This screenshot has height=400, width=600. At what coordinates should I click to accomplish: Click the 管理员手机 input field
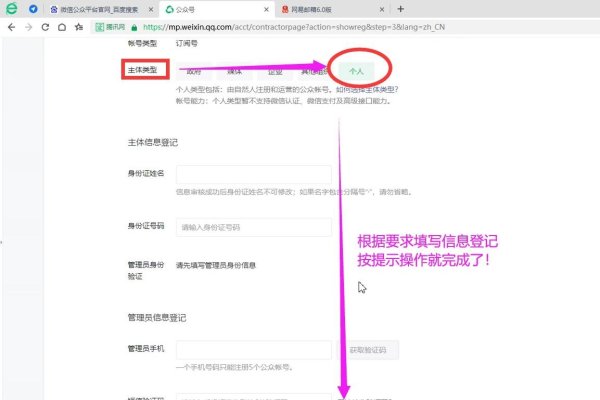[254, 350]
